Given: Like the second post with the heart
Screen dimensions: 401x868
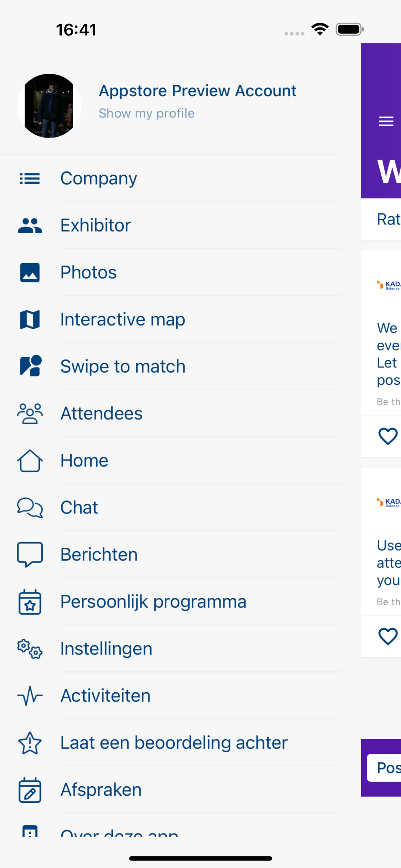Looking at the screenshot, I should [388, 636].
